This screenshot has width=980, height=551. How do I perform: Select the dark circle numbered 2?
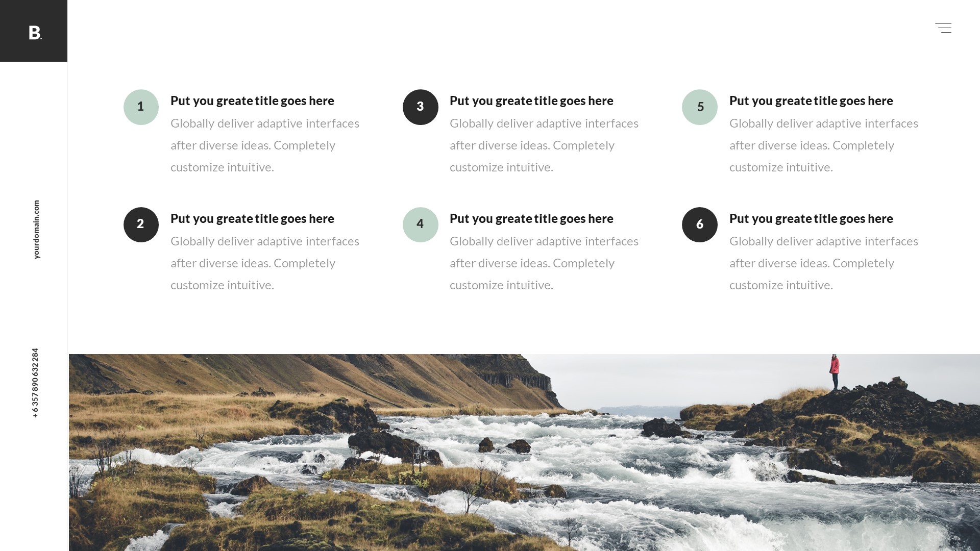[x=141, y=224]
